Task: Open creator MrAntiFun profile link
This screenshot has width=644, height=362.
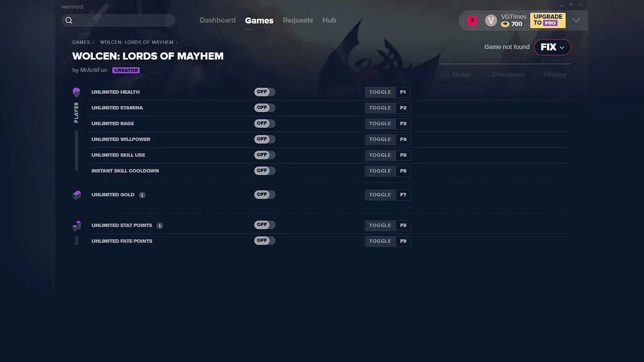Action: pos(93,70)
